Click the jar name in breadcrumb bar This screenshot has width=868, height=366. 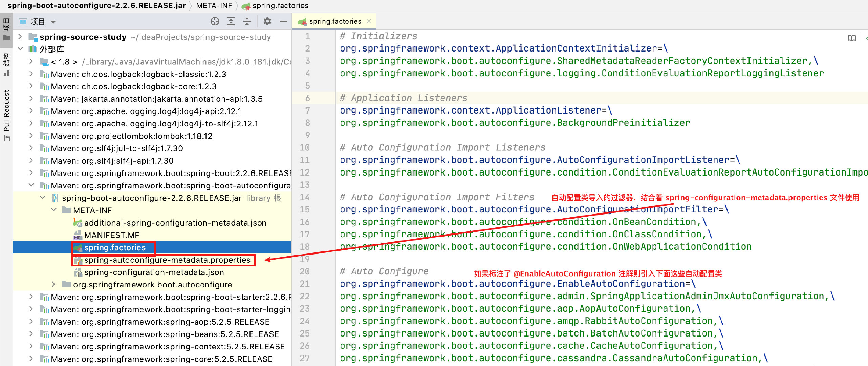[96, 6]
